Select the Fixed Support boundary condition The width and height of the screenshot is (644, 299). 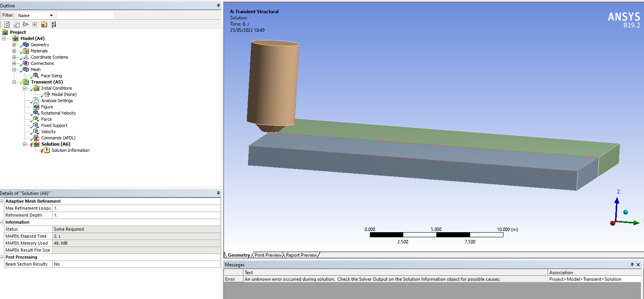[54, 125]
